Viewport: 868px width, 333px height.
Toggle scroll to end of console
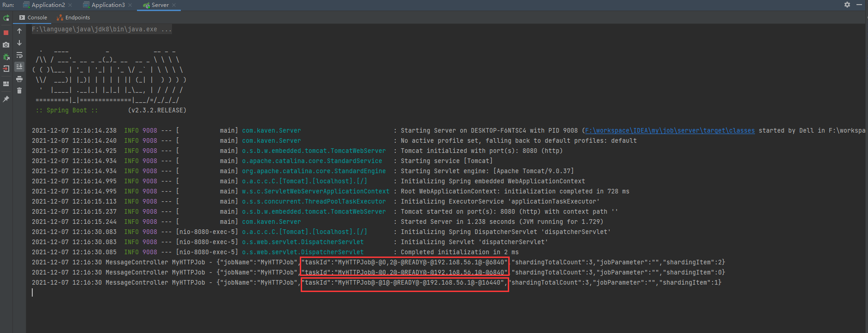pos(19,67)
